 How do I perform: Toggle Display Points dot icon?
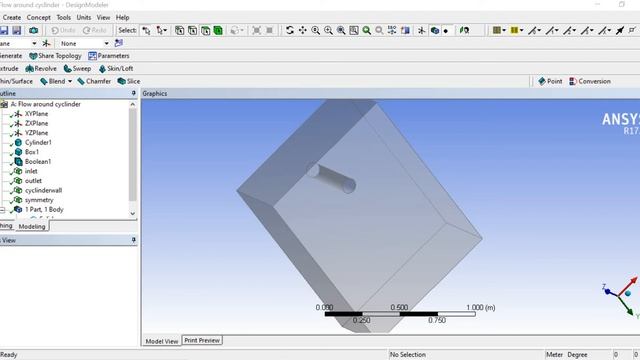click(x=446, y=31)
